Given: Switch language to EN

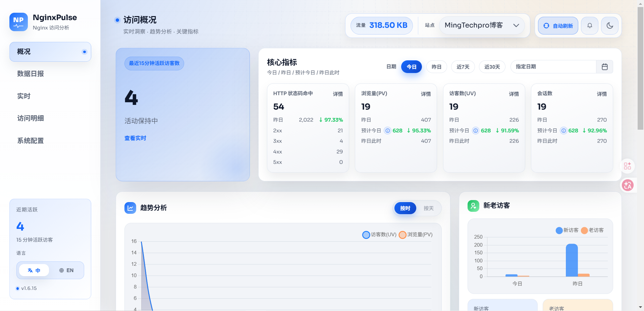Looking at the screenshot, I should click(x=66, y=270).
